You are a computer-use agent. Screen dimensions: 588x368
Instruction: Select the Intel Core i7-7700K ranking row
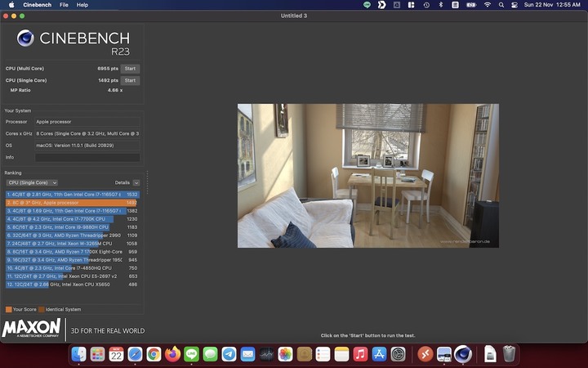tap(72, 219)
